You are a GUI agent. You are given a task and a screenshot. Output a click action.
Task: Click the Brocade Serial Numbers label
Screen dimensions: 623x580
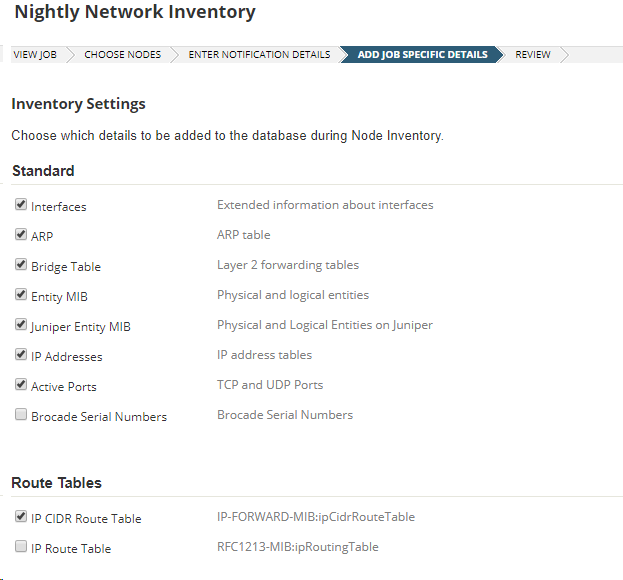coord(99,417)
